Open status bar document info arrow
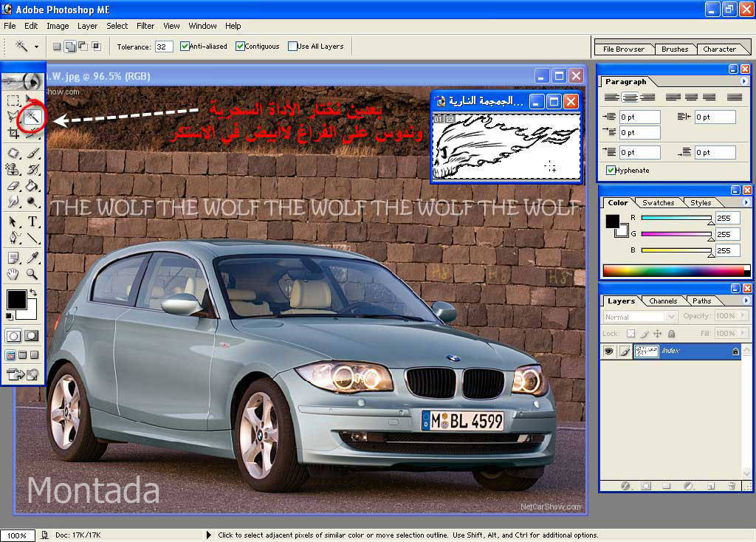This screenshot has width=756, height=542. (208, 535)
